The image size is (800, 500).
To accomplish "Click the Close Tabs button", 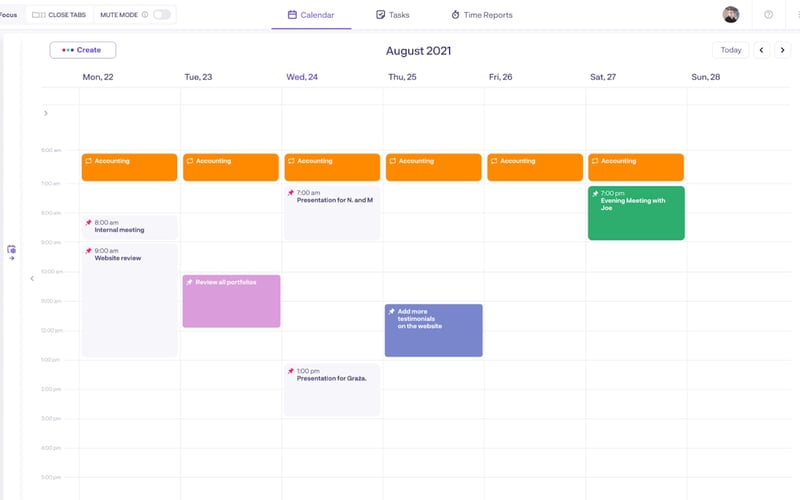I will 59,15.
